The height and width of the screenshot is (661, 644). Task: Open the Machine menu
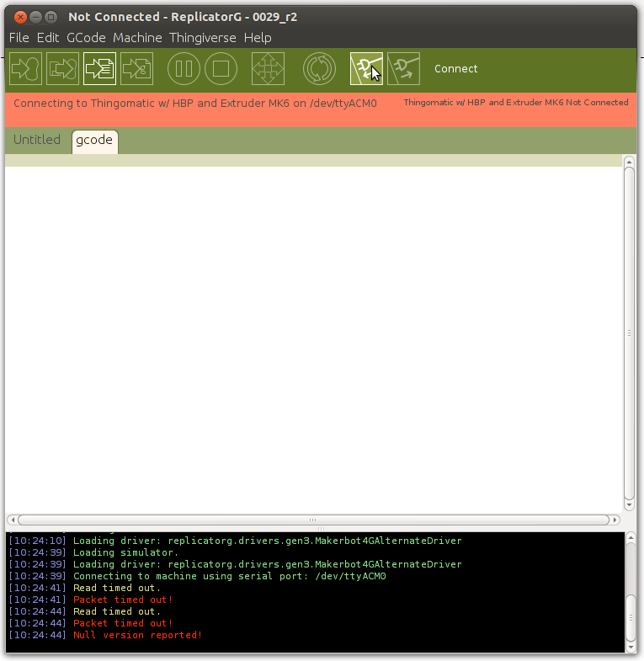coord(137,38)
